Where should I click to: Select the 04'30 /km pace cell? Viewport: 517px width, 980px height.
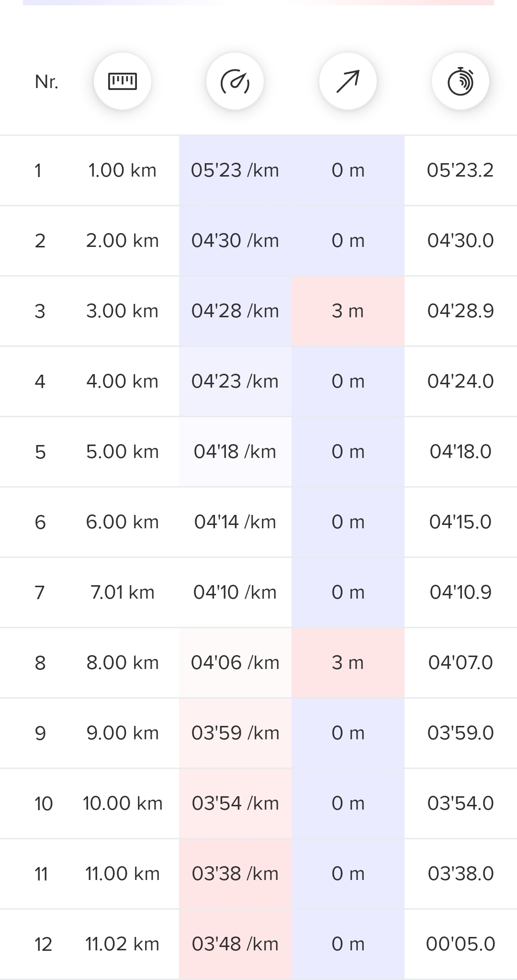coord(235,241)
